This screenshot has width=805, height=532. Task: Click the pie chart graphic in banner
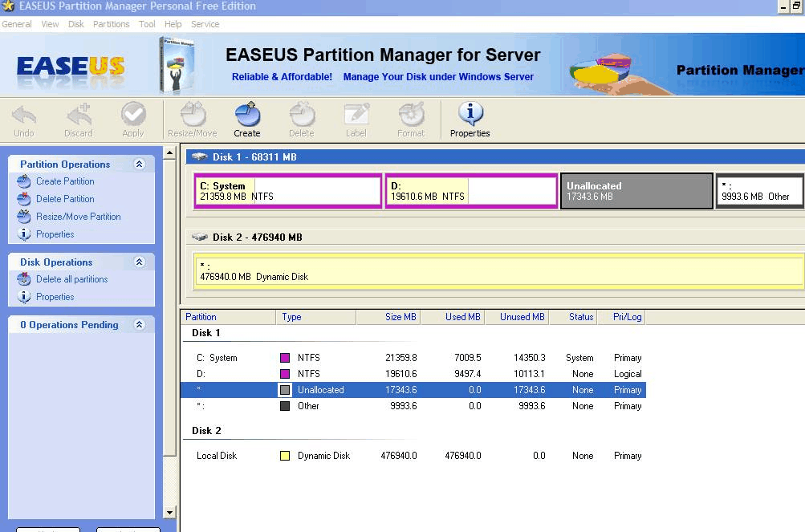[x=600, y=71]
